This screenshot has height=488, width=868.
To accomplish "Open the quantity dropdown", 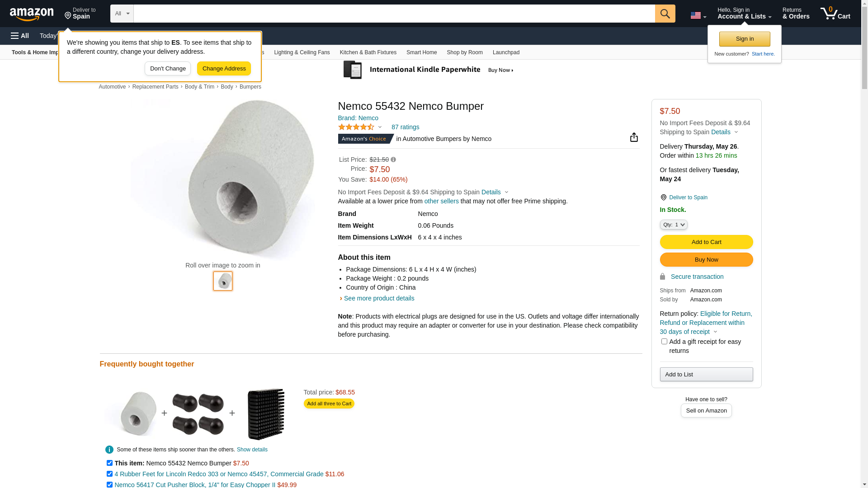I will click(x=674, y=225).
